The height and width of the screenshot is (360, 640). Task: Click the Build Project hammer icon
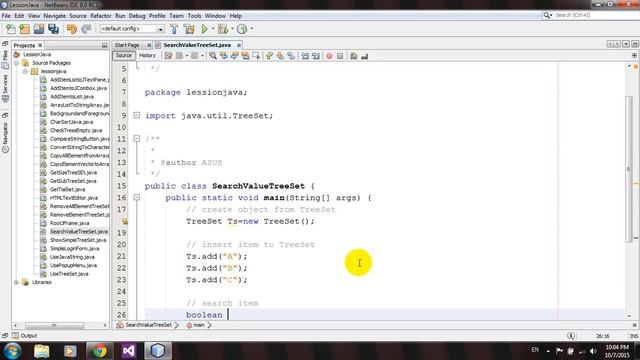[x=174, y=29]
